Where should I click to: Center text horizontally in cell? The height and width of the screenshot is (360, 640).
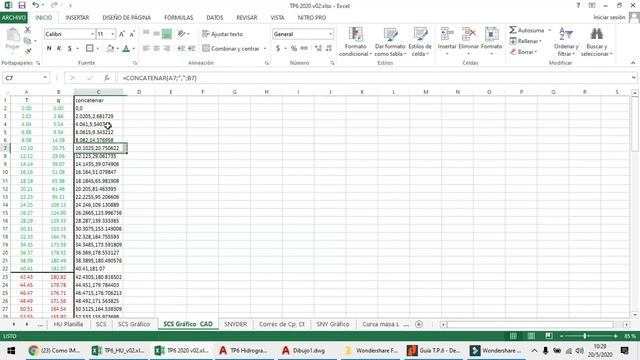[x=156, y=48]
